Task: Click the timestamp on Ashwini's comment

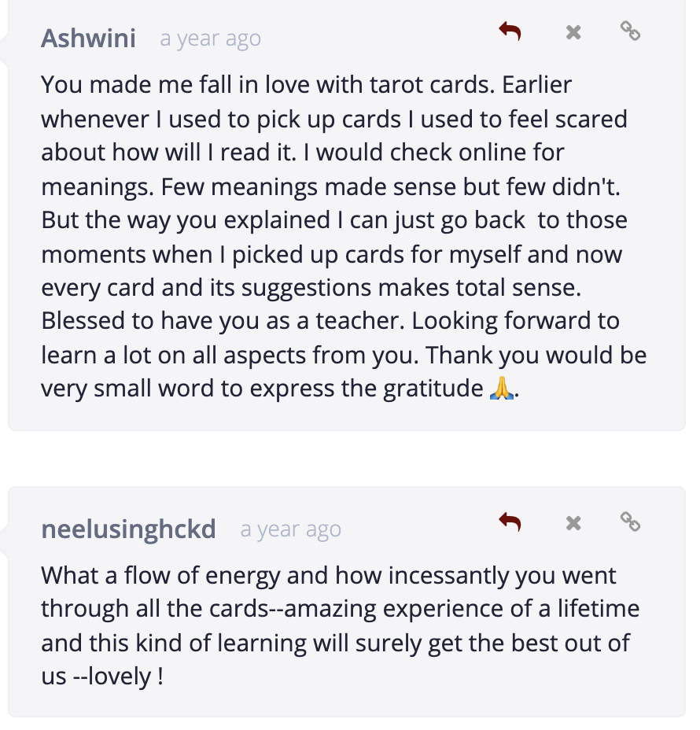Action: click(210, 38)
